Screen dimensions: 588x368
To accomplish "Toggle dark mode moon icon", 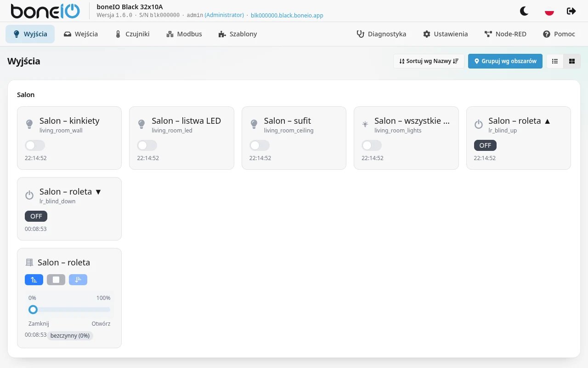I will (x=524, y=11).
